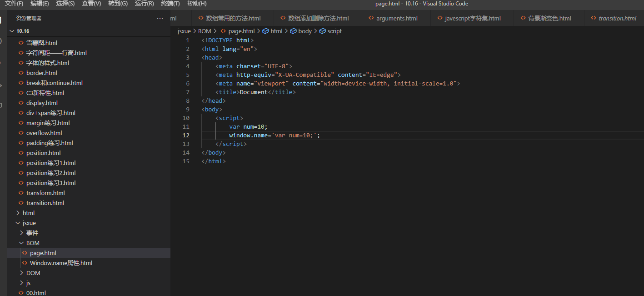This screenshot has height=296, width=644.
Task: Click the meta charset="UTF-8" line
Action: coord(254,66)
